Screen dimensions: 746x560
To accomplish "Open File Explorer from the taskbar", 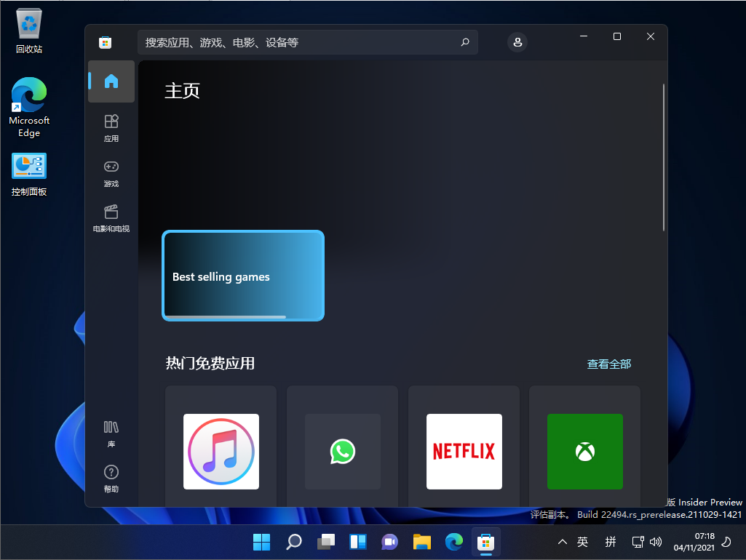I will [422, 542].
